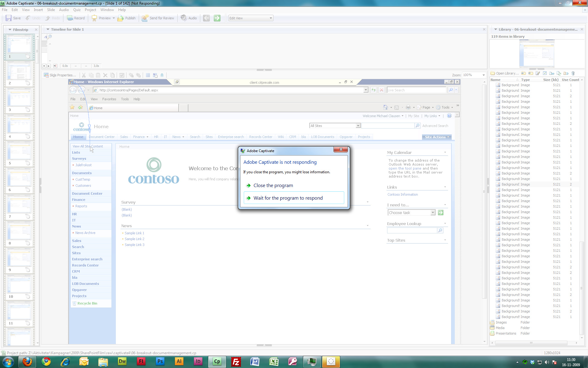Open the Edit menu in menu bar
The image size is (588, 368).
coord(15,10)
